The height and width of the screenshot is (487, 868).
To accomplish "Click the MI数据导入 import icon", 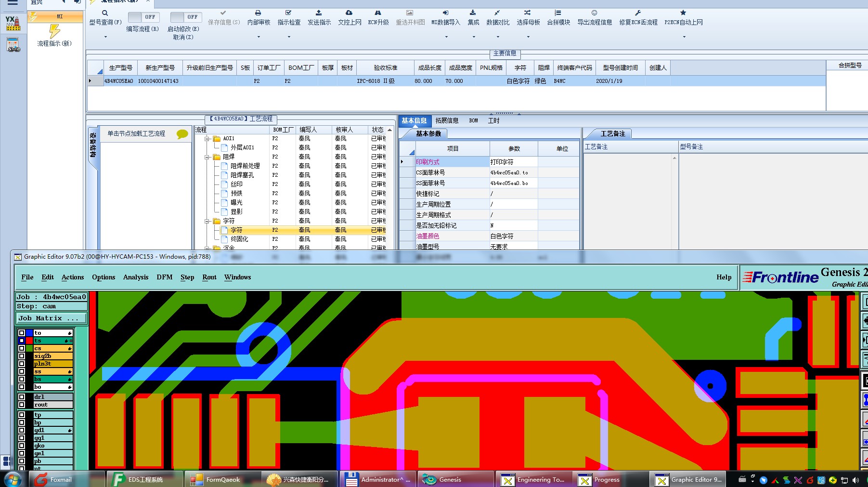I will pos(445,13).
